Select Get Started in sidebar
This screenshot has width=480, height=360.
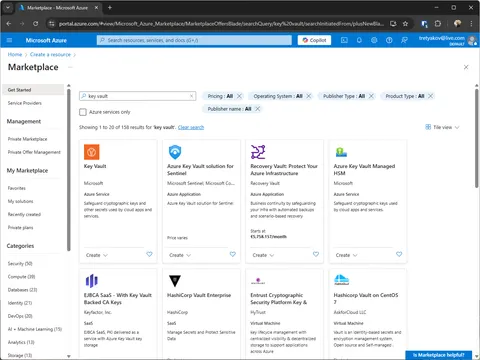pyautogui.click(x=33, y=90)
